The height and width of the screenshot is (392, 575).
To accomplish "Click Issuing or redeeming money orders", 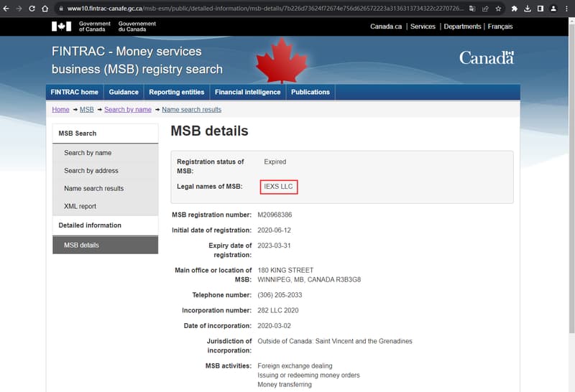I will point(308,375).
